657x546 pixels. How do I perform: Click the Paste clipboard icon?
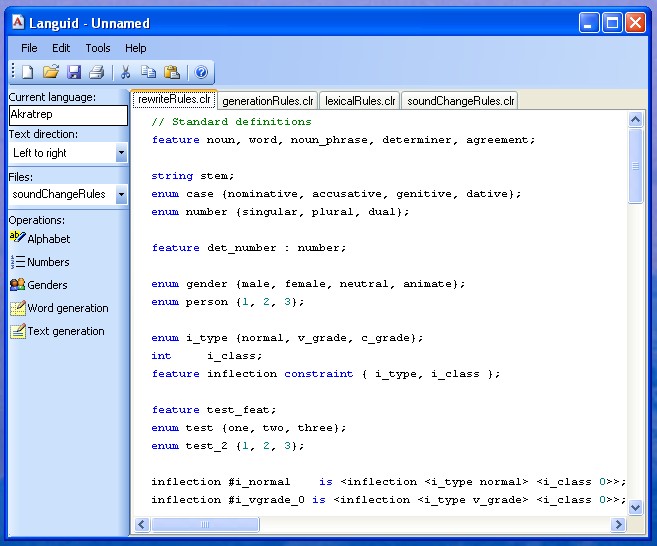(171, 72)
